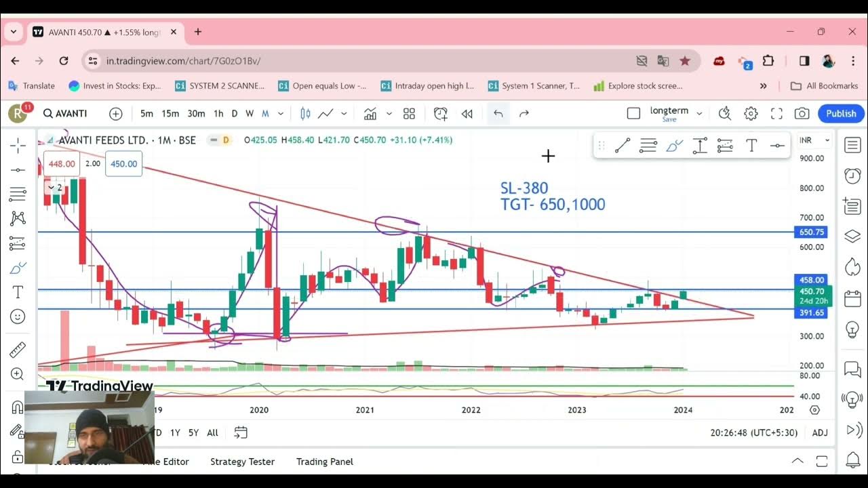Viewport: 868px width, 488px height.
Task: Select the 5Y date range
Action: click(x=193, y=432)
